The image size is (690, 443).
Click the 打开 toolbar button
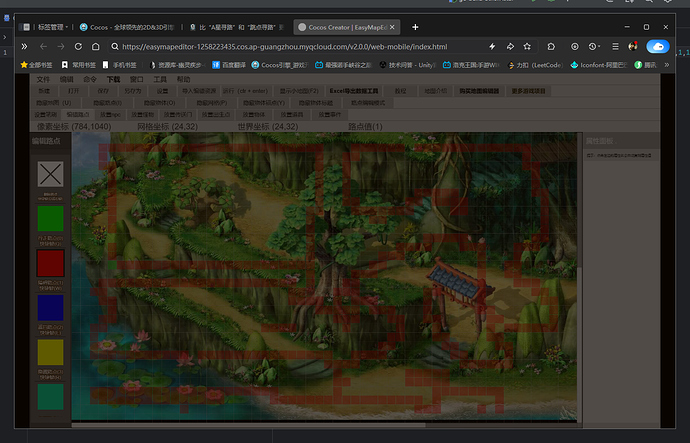(x=73, y=91)
